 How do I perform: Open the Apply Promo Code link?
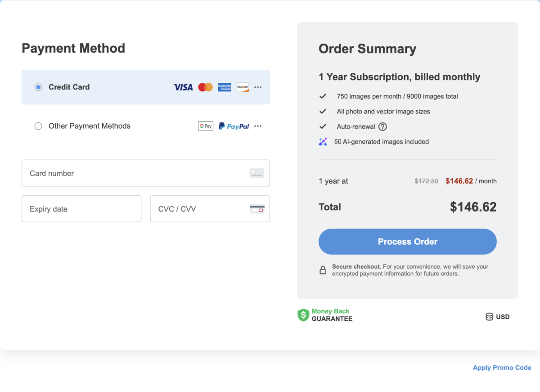502,367
